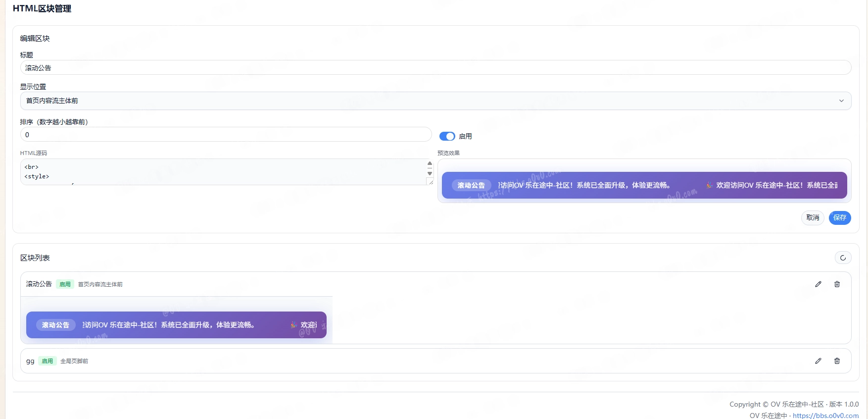Refresh the 区块列表 with the reload icon
The height and width of the screenshot is (419, 868).
(843, 258)
